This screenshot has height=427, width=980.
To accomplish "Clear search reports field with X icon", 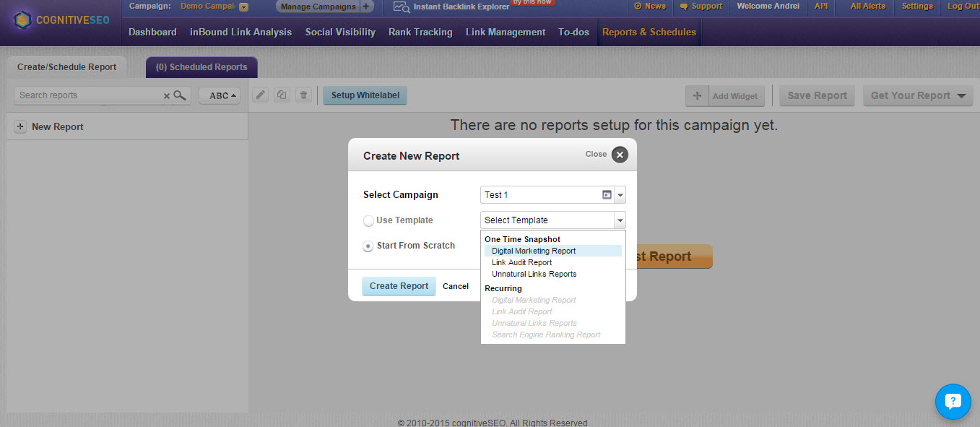I will (167, 95).
